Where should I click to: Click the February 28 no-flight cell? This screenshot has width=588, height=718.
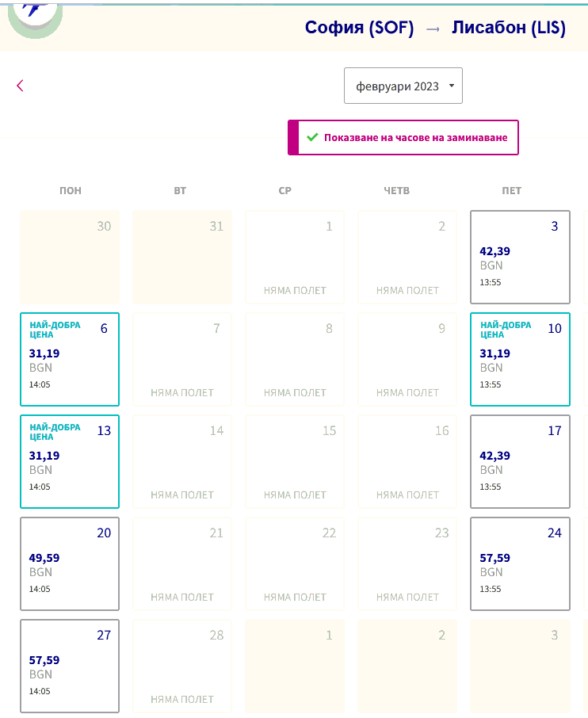(182, 666)
